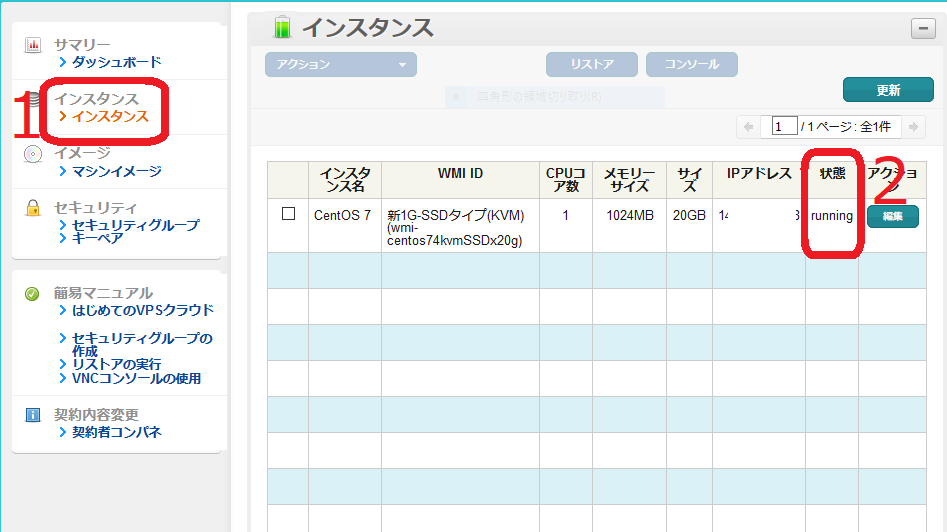Click the Summary chart icon in sidebar
Image resolution: width=947 pixels, height=532 pixels.
click(33, 45)
